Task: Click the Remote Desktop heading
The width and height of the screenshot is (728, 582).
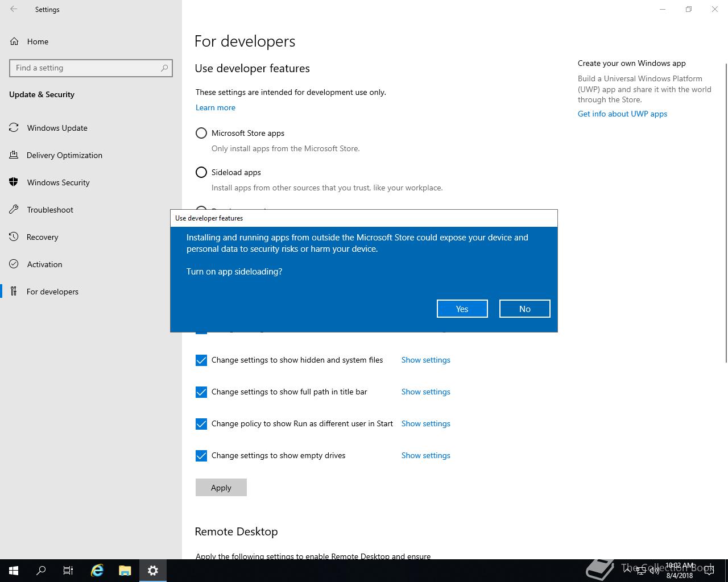Action: 236,531
